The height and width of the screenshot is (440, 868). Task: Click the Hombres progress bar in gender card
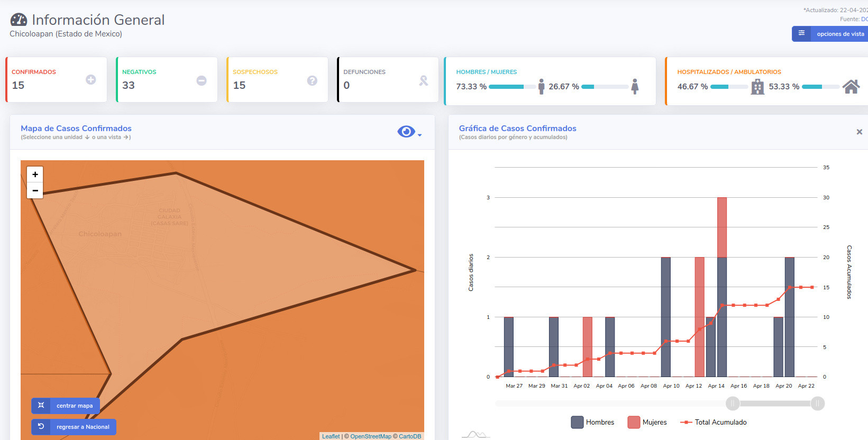[x=512, y=87]
